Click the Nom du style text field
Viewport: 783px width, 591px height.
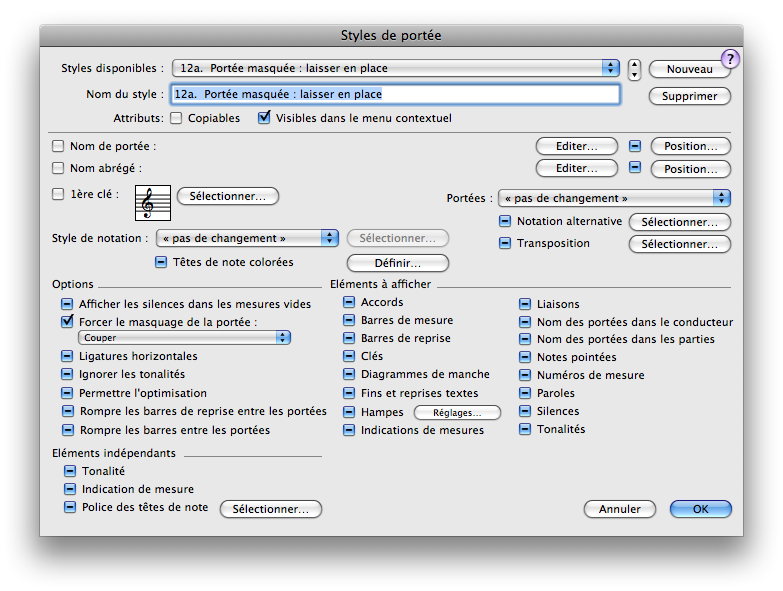[x=396, y=94]
